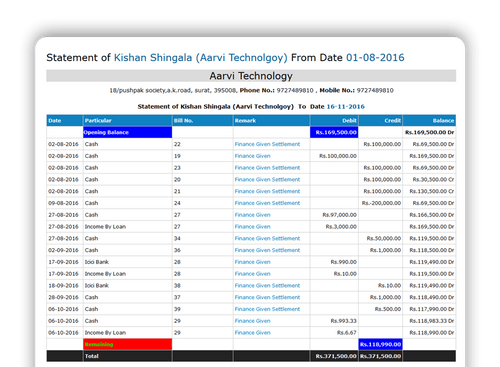Viewport: 500px width, 367px height.
Task: Open Finance Given Settlement link for bill 24
Action: (x=267, y=203)
